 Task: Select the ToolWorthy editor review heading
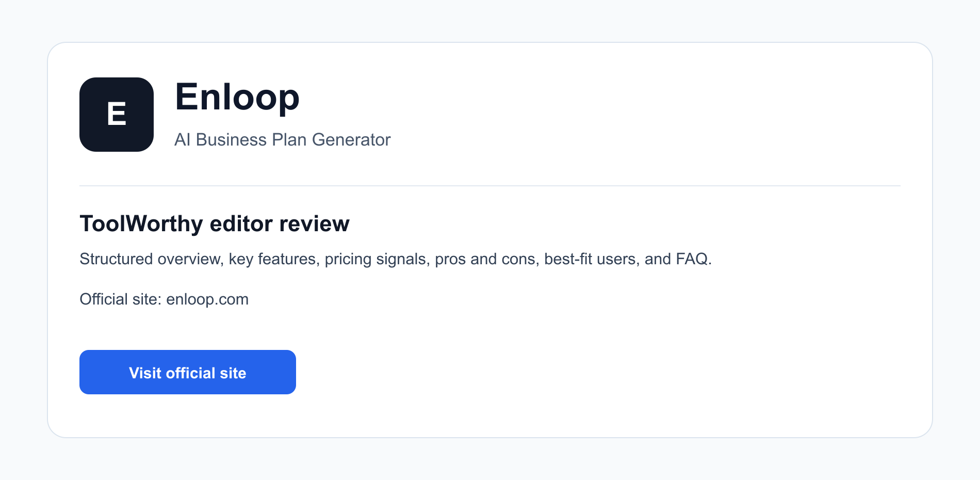pos(215,224)
